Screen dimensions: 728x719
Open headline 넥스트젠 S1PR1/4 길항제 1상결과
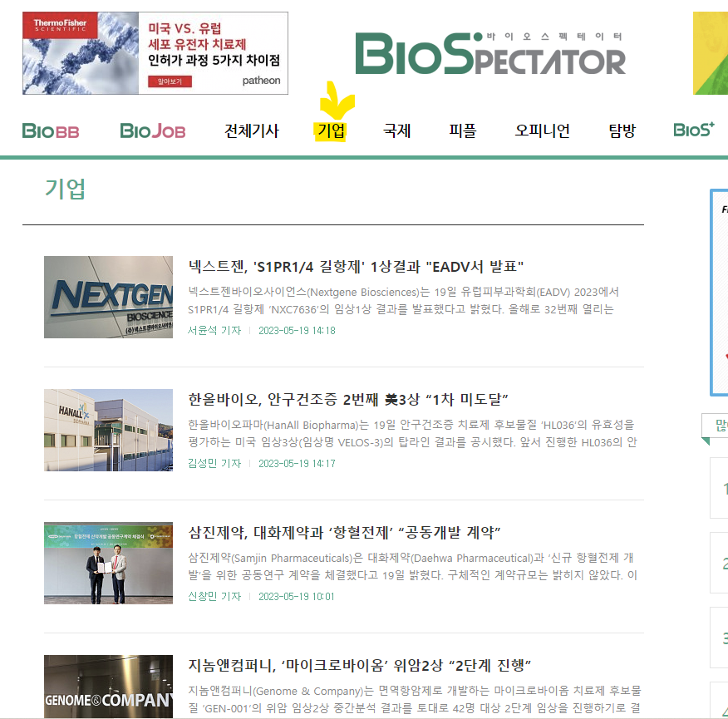(x=356, y=267)
